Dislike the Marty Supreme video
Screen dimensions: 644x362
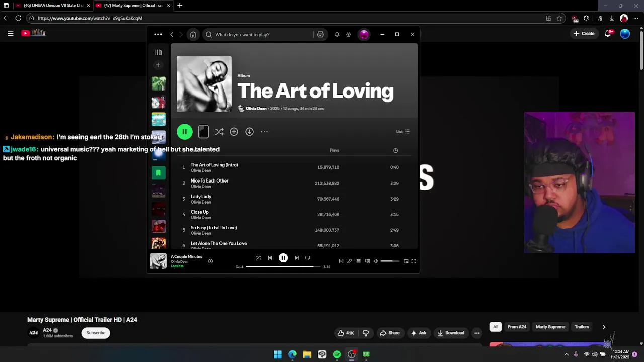pos(366,333)
